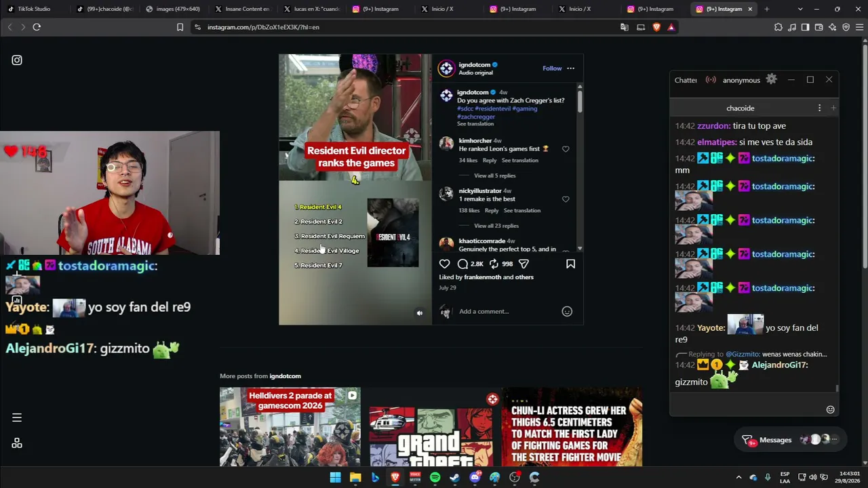Image resolution: width=868 pixels, height=488 pixels.
Task: Open the Also from Meta apps icon
Action: pyautogui.click(x=17, y=443)
